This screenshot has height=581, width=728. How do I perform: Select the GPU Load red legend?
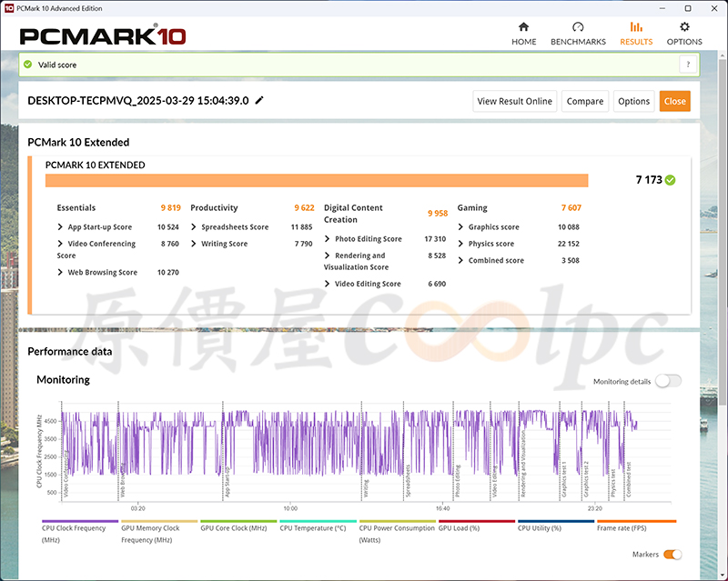pos(477,526)
